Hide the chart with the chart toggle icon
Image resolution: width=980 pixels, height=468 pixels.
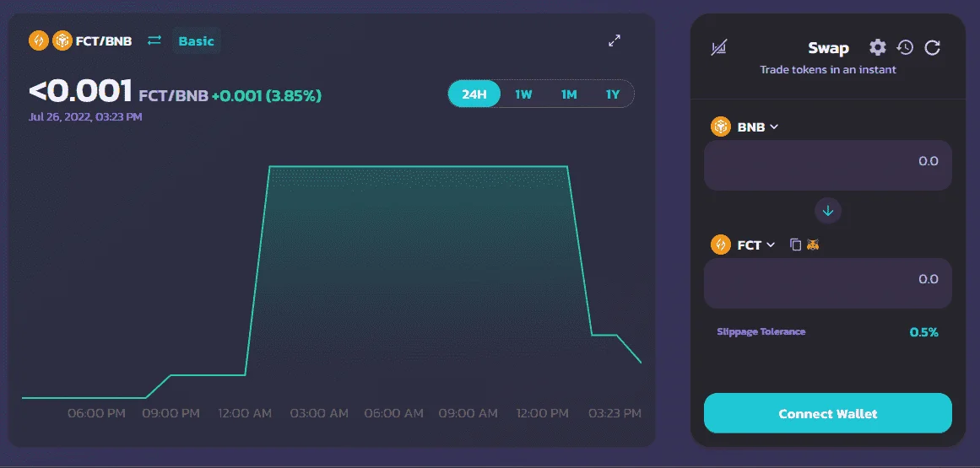[719, 47]
